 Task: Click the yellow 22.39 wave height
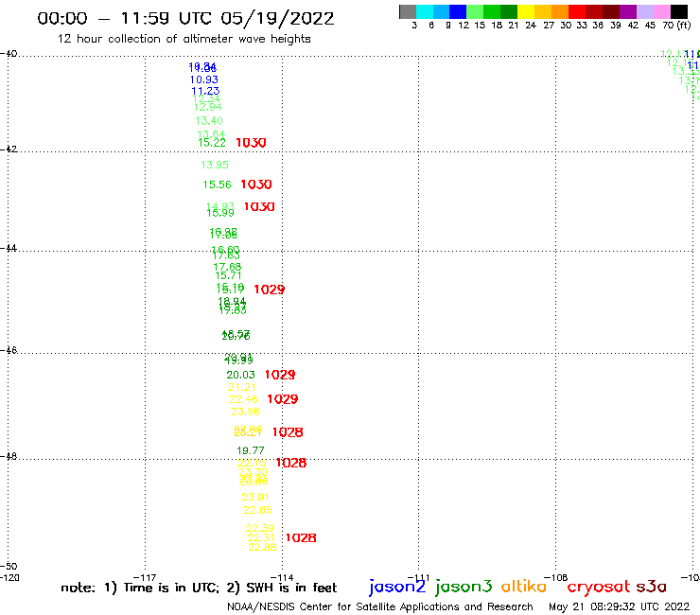pos(260,528)
